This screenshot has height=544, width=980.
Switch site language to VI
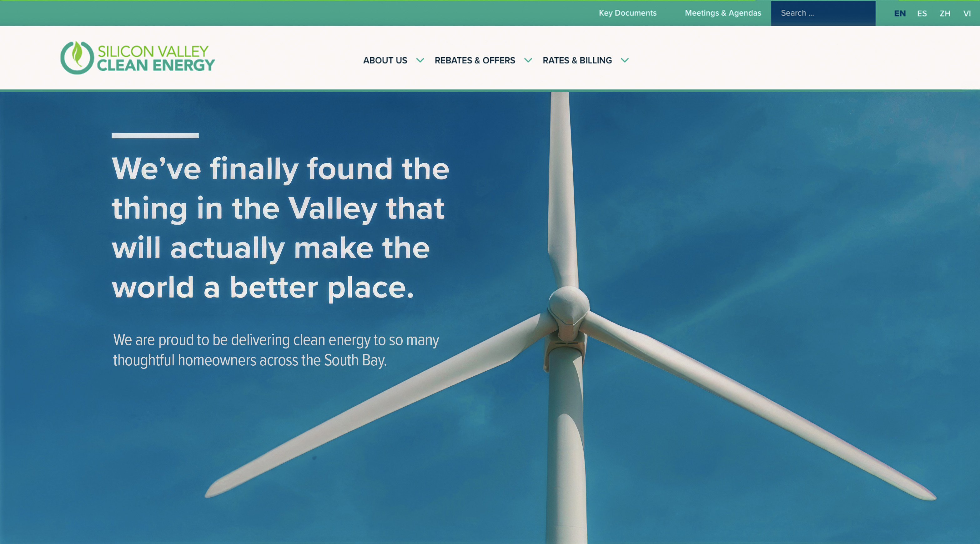(967, 14)
